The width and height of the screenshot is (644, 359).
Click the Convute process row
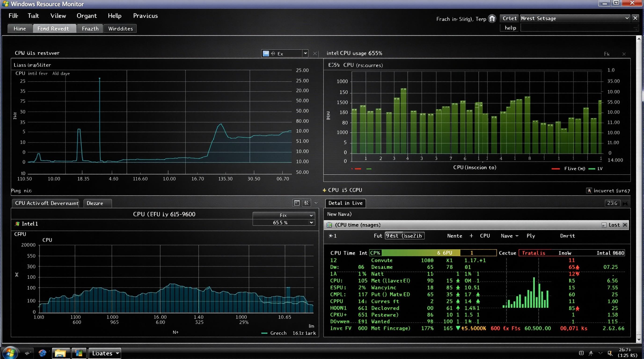click(x=477, y=260)
